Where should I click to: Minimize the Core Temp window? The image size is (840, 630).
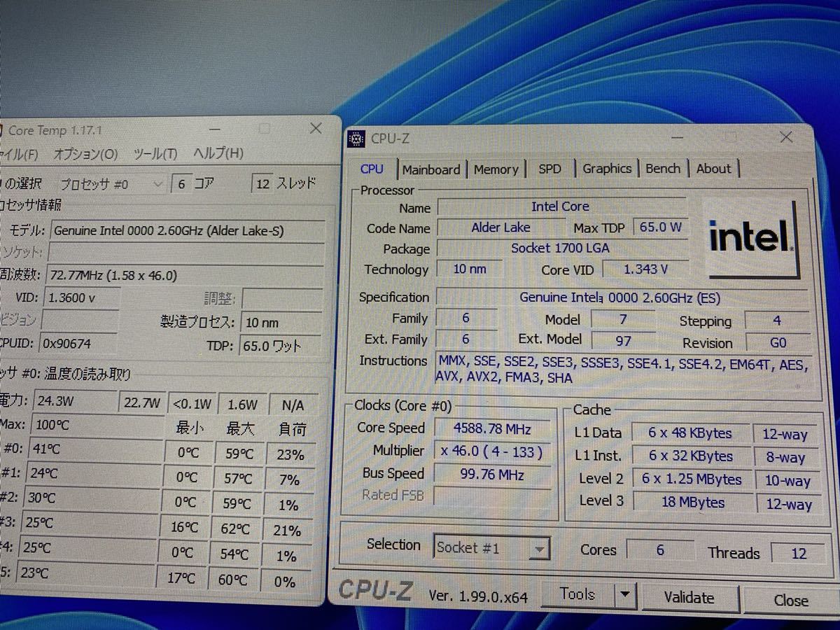[x=215, y=129]
